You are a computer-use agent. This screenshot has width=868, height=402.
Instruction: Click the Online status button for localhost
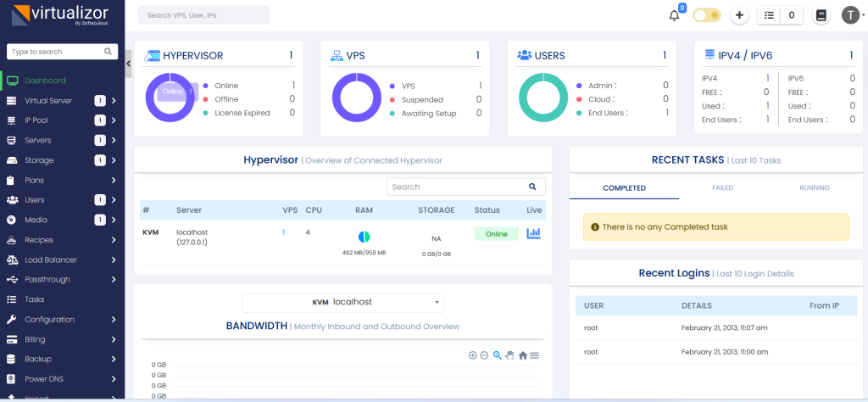496,233
